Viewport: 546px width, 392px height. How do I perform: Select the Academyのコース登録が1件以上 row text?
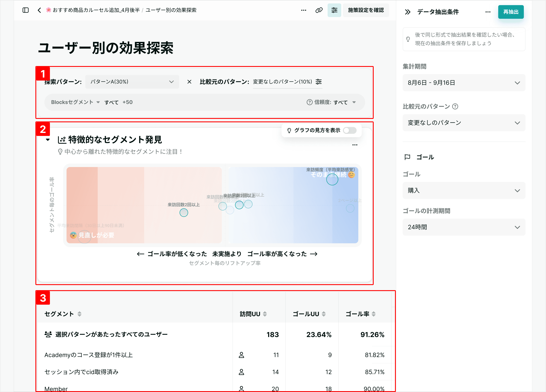(89, 355)
